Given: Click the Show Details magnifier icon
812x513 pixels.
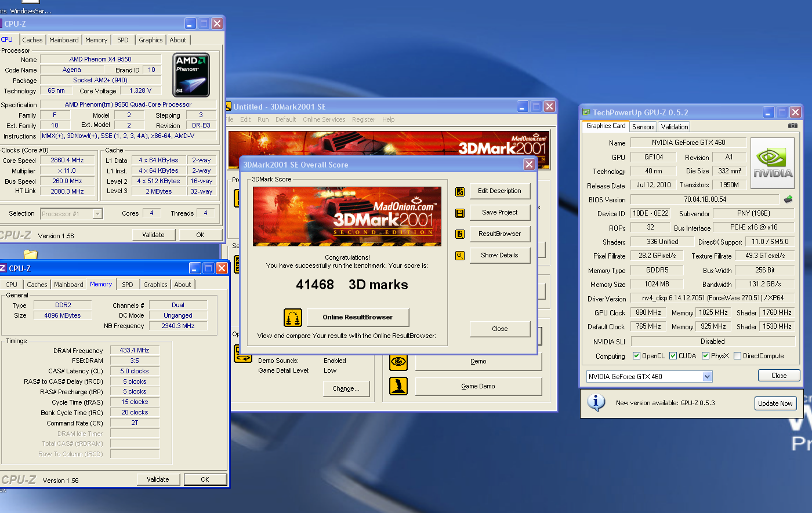Looking at the screenshot, I should pyautogui.click(x=460, y=256).
